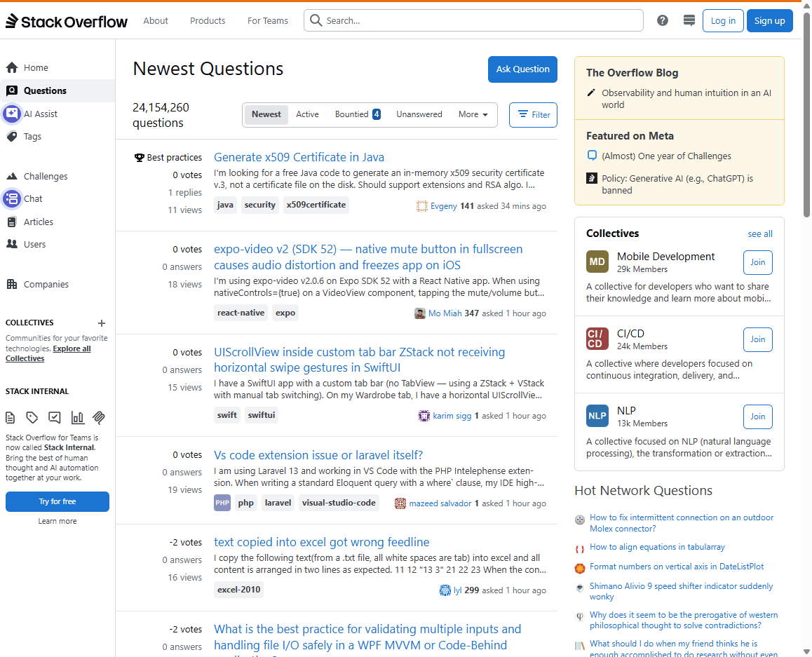Click the Challenges mountain icon
The image size is (812, 657).
point(12,176)
